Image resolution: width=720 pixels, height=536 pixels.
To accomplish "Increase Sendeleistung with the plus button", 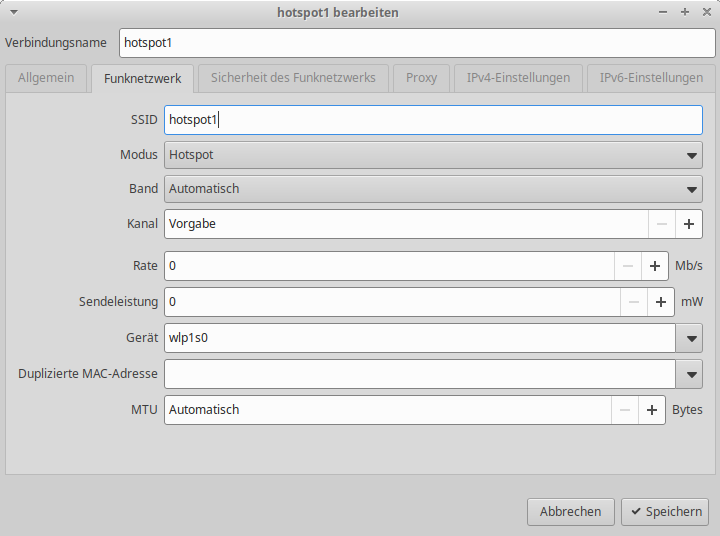I will point(661,301).
